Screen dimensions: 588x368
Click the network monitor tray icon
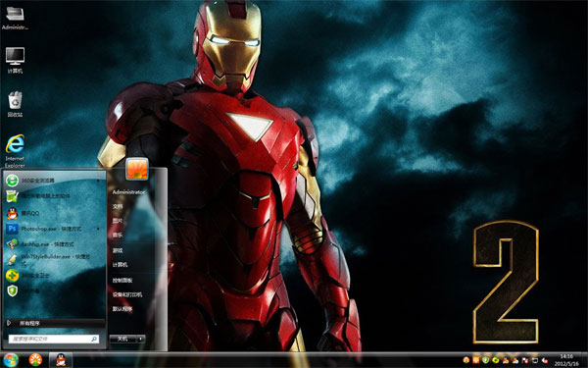point(535,360)
